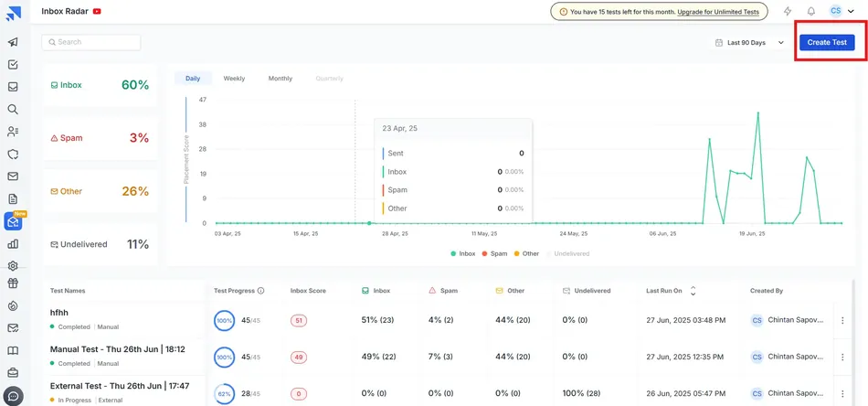Open Manual Test - Thu 26th Jun 18:12
Image resolution: width=868 pixels, height=406 pixels.
point(117,349)
